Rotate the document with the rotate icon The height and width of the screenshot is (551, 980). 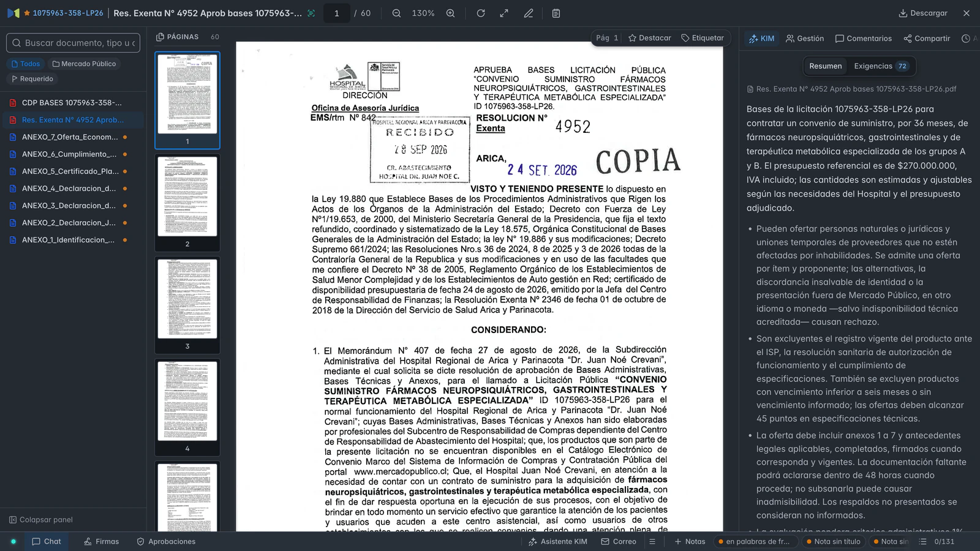point(481,13)
